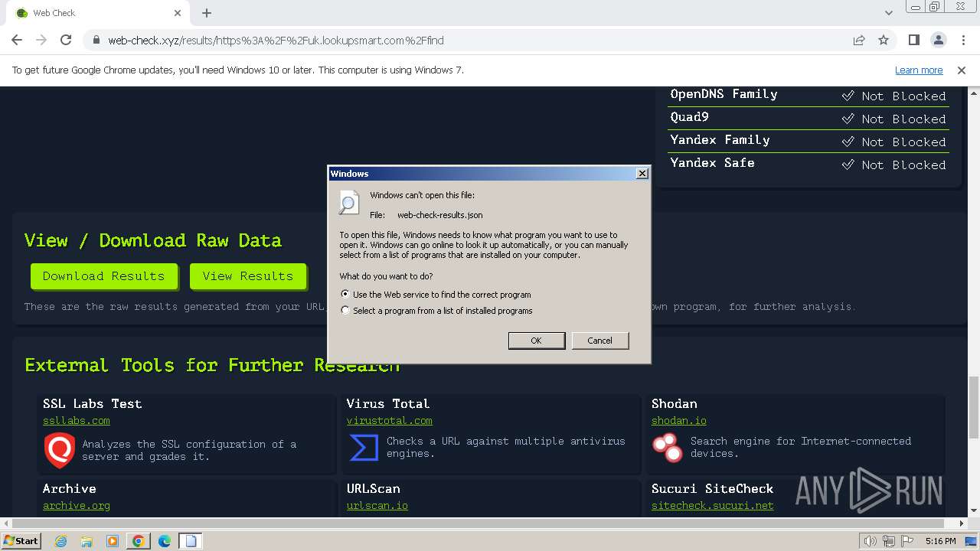Click the URLScan heading

(373, 488)
